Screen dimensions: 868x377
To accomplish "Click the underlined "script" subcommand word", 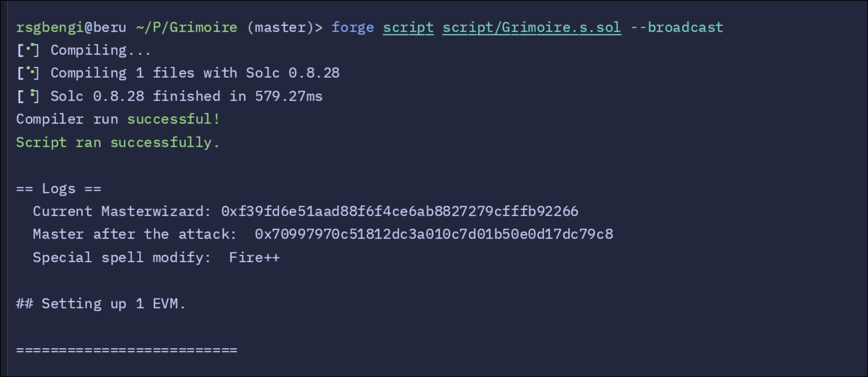I will 408,27.
